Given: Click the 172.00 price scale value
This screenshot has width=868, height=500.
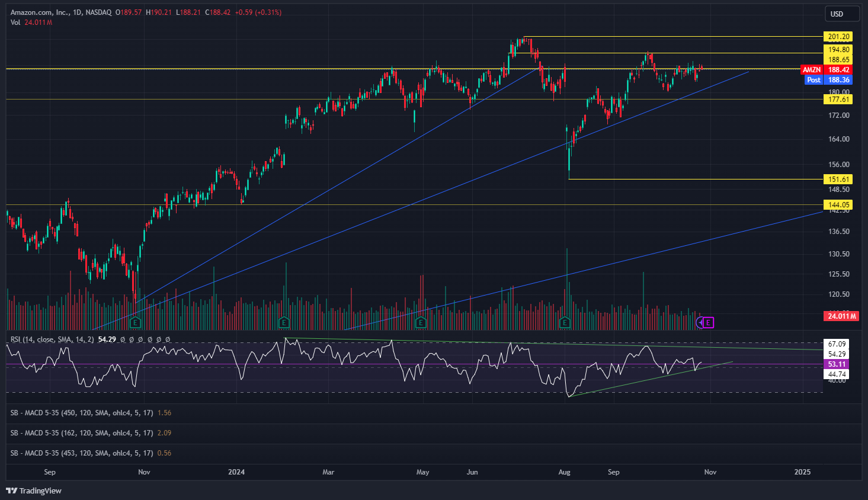Looking at the screenshot, I should (x=839, y=116).
